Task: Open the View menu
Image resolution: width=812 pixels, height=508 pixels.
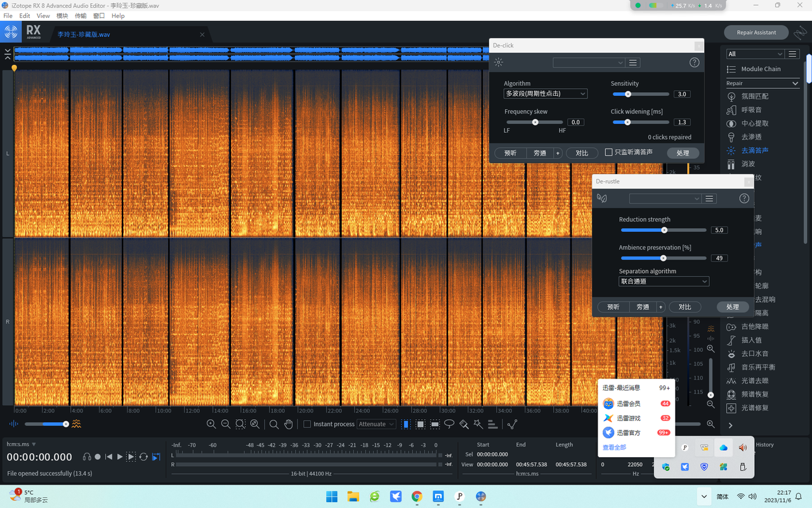Action: (x=43, y=15)
